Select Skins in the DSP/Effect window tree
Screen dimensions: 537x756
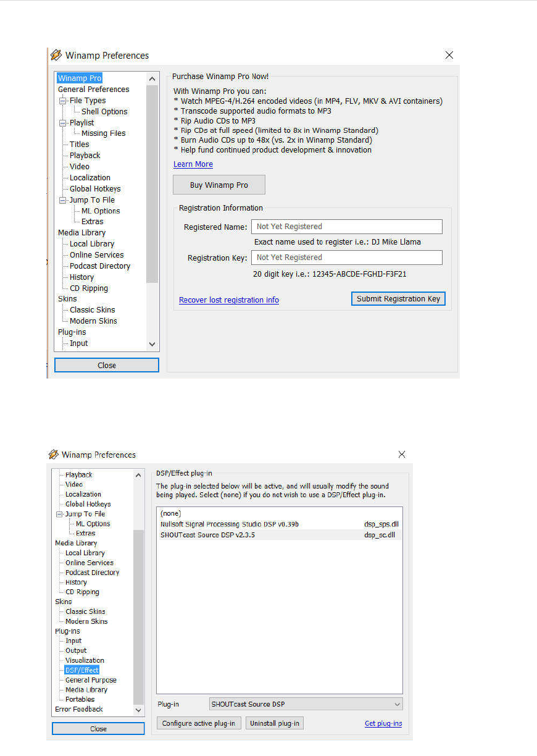coord(63,602)
